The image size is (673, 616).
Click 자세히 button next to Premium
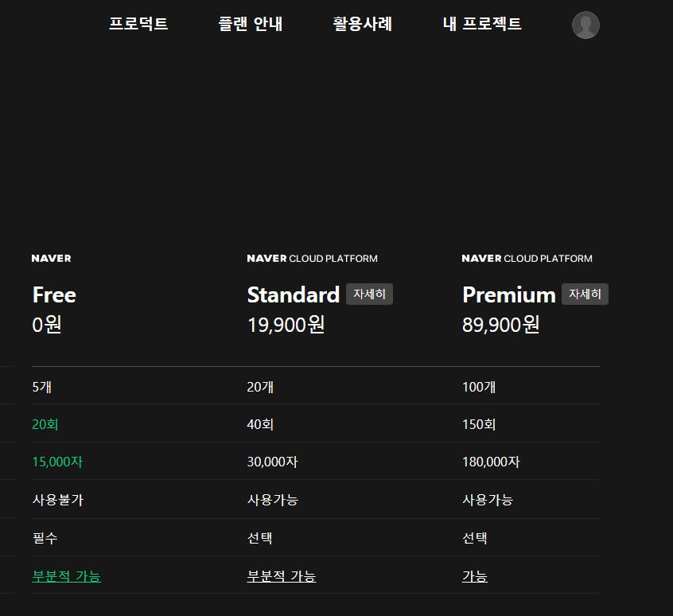pos(585,294)
